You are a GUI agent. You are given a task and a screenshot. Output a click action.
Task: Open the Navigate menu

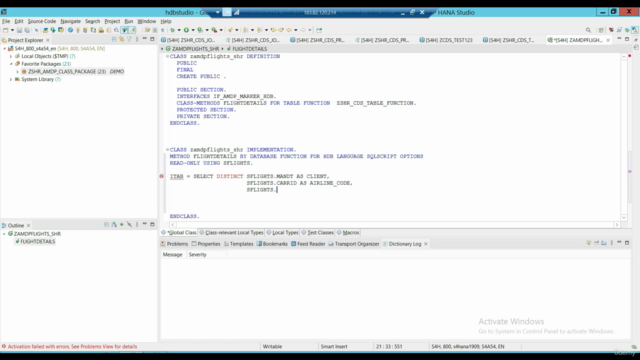71,21
